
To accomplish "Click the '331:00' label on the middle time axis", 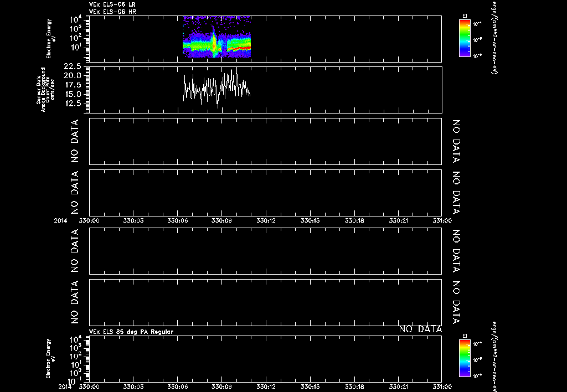I will pos(442,220).
